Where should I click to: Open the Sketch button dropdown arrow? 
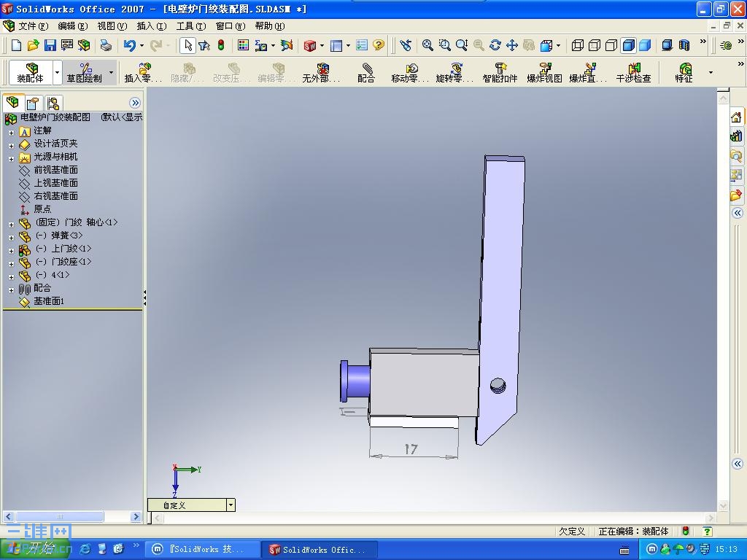click(x=112, y=72)
